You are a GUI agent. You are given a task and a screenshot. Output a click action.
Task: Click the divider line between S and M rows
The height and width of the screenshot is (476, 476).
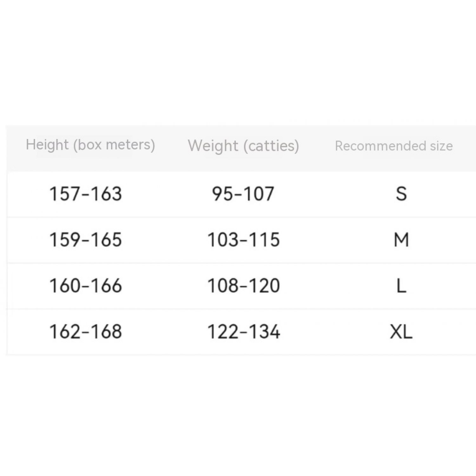[238, 217]
